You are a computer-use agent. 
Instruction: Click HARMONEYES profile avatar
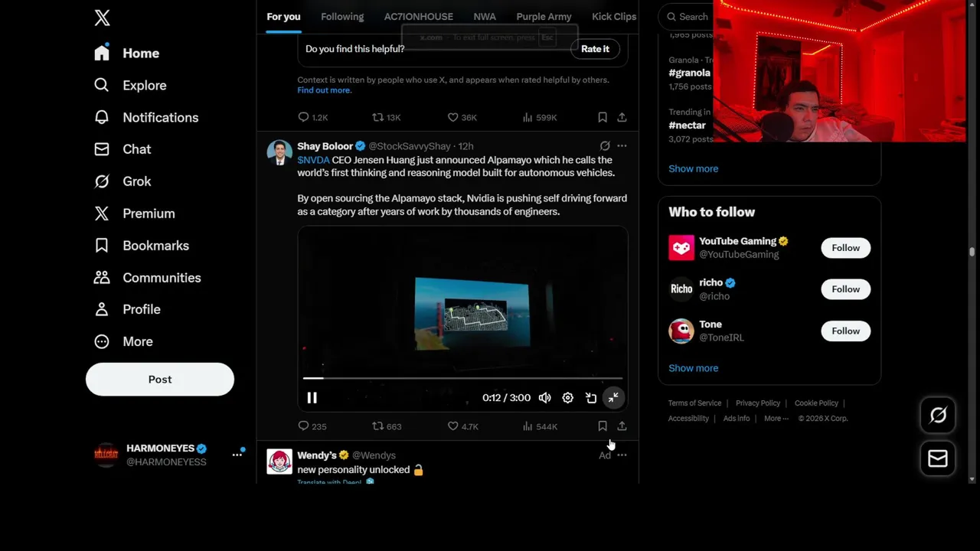point(106,455)
